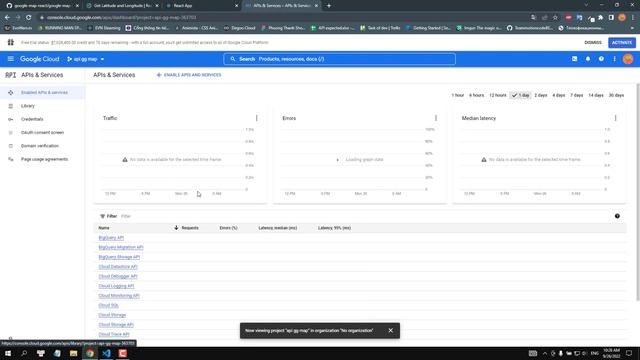Open Median latency chart three-dot options

tap(616, 118)
